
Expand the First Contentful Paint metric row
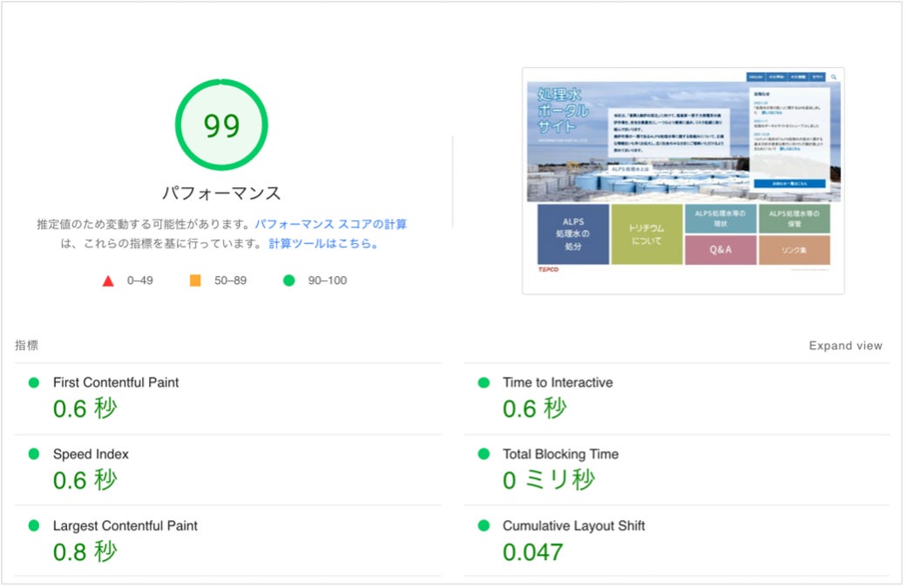(x=116, y=382)
